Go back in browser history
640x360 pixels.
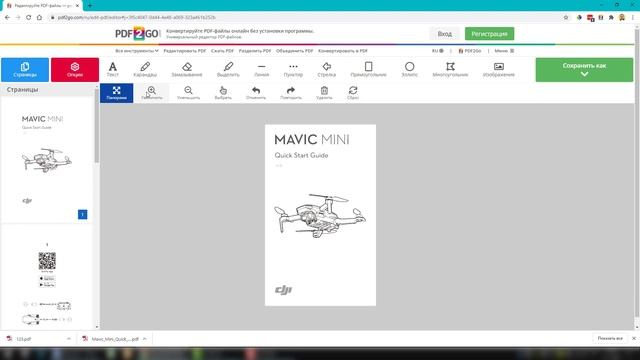coord(7,18)
